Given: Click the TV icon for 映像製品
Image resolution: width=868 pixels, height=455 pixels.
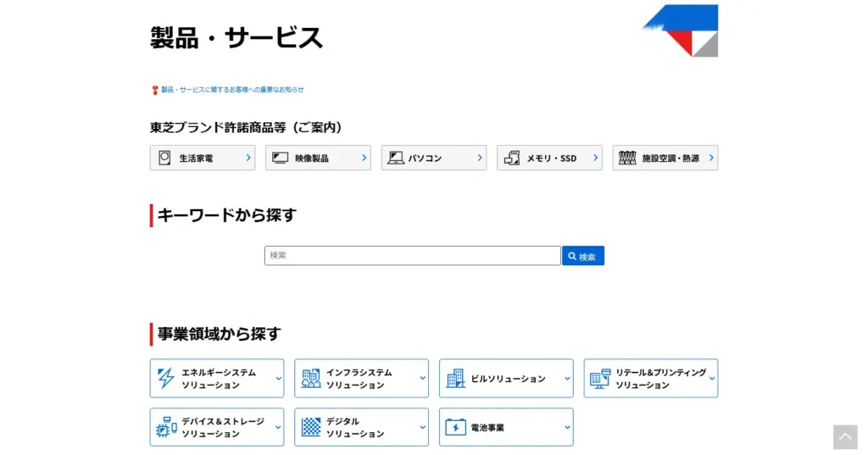Looking at the screenshot, I should pos(280,158).
